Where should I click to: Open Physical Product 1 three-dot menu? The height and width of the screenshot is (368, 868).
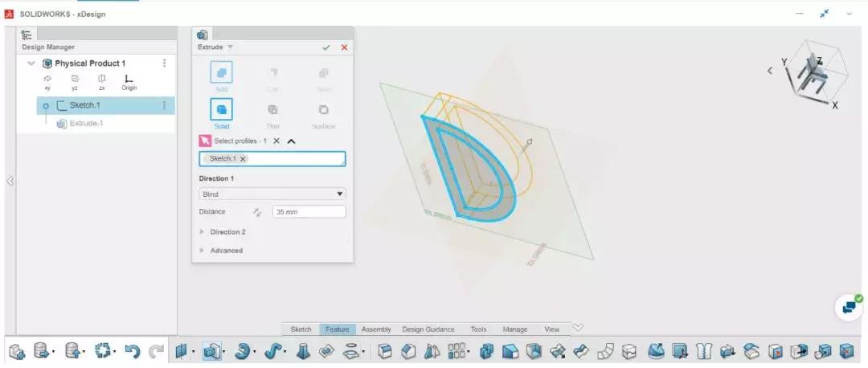[165, 63]
